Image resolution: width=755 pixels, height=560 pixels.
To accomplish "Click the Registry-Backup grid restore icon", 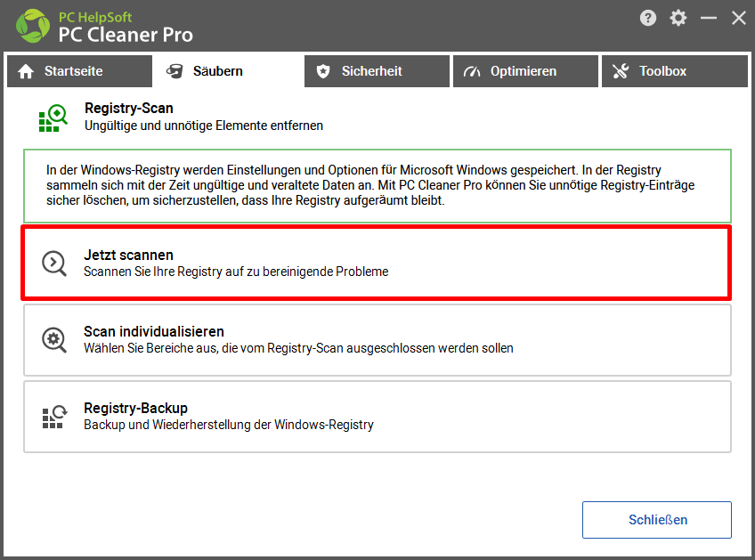I will click(54, 417).
